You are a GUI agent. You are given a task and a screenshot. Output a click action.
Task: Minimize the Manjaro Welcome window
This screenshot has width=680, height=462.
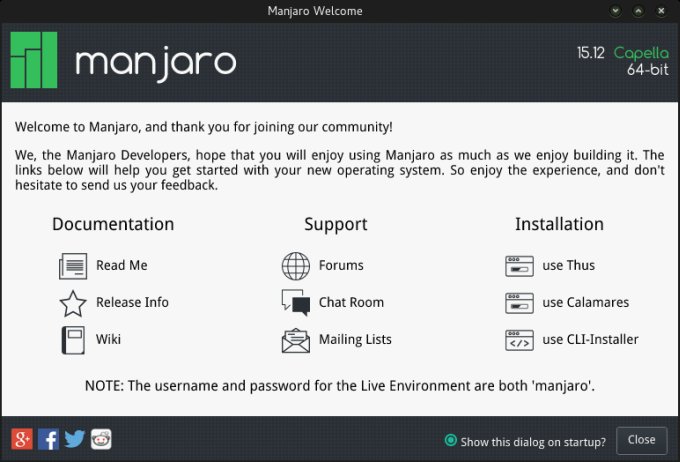[x=615, y=11]
